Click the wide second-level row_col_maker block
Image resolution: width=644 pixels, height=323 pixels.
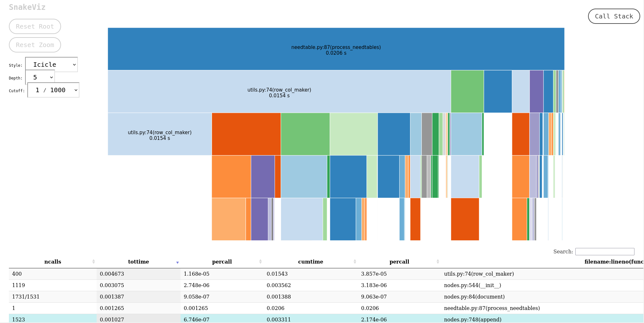(279, 92)
